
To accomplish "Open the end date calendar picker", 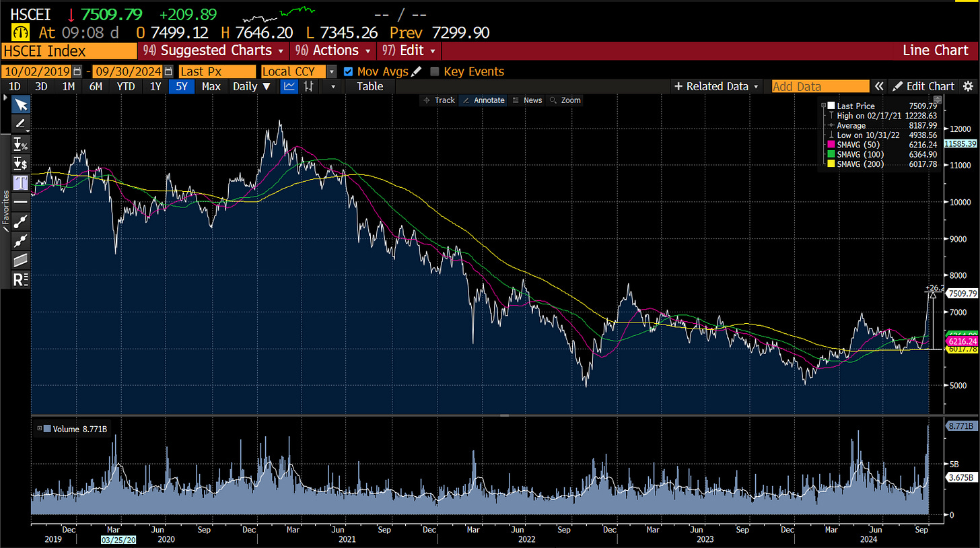I will tap(168, 71).
